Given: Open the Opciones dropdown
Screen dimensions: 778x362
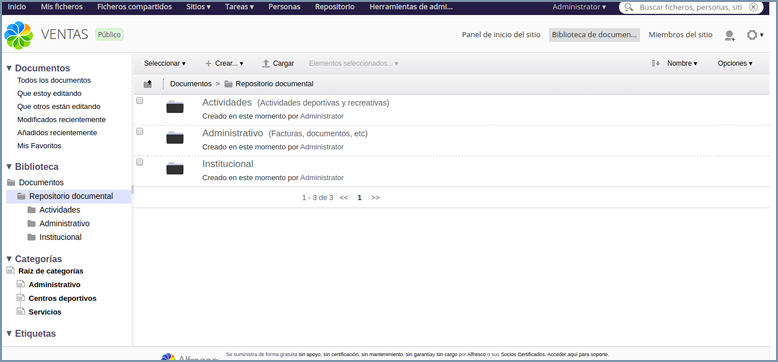Looking at the screenshot, I should 735,63.
